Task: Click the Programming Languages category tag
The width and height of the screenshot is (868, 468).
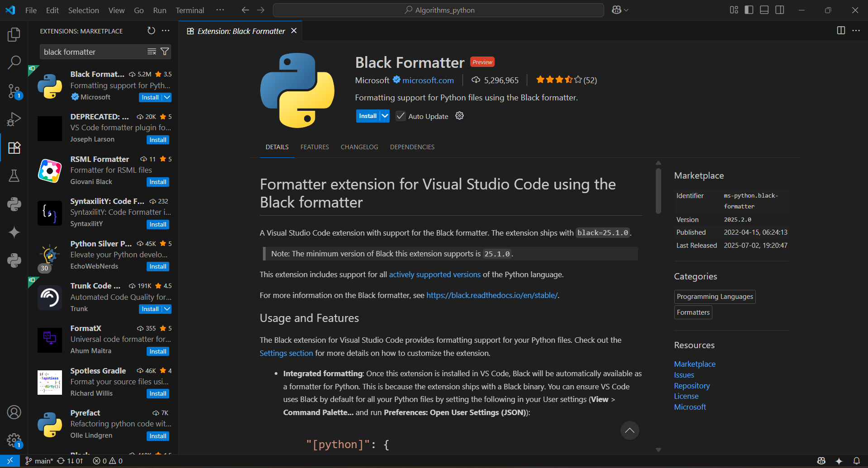Action: pyautogui.click(x=715, y=297)
